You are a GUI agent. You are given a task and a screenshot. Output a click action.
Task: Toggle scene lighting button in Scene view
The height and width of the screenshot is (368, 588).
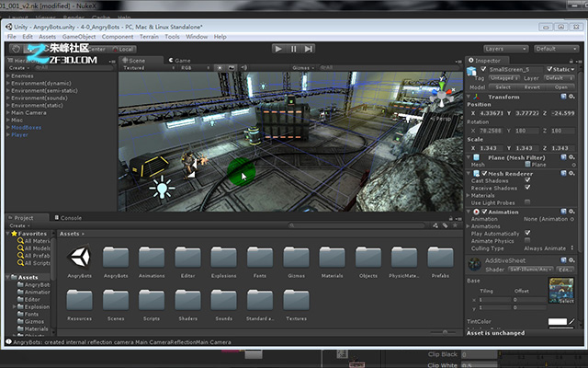point(220,67)
